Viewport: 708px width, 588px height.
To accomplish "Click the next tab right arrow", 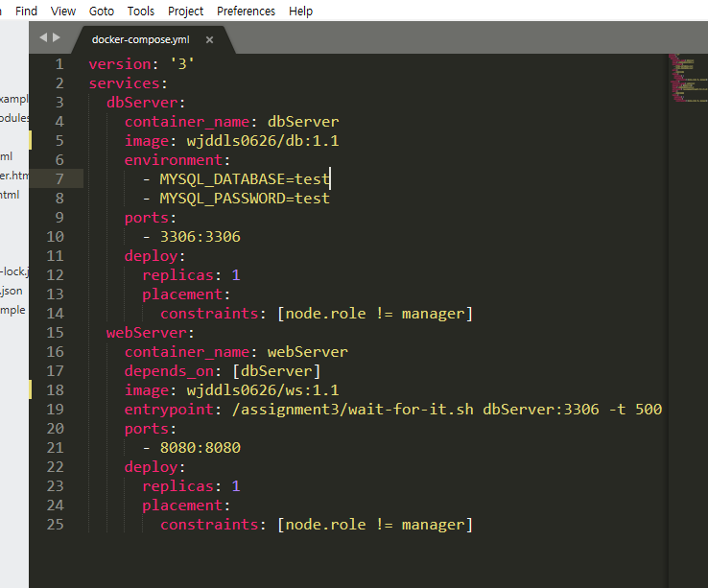I will point(57,37).
